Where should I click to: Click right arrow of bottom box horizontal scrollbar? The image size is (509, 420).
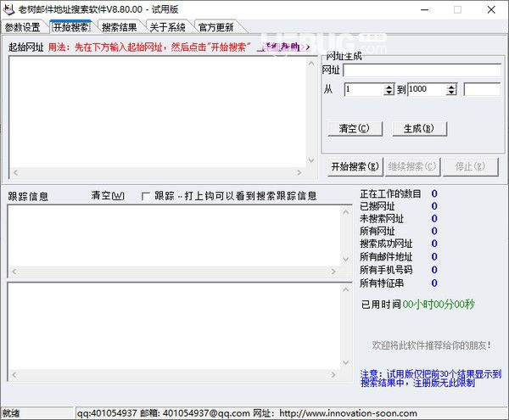[x=333, y=375]
